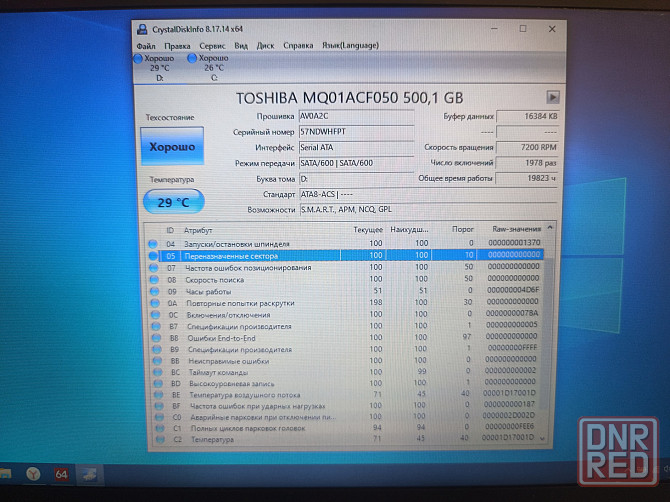Click the power-on count value 1978 раз

[x=527, y=163]
